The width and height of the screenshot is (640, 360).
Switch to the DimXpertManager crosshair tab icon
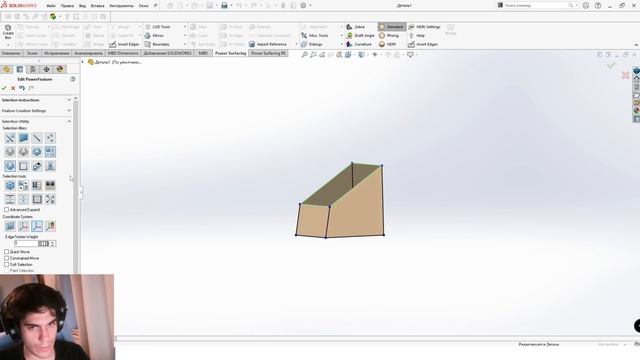[47, 69]
